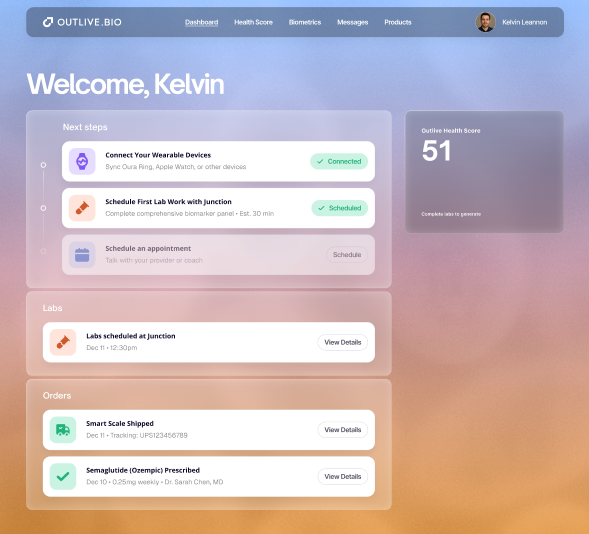
Task: Click the Scheduled status badge
Action: (340, 208)
